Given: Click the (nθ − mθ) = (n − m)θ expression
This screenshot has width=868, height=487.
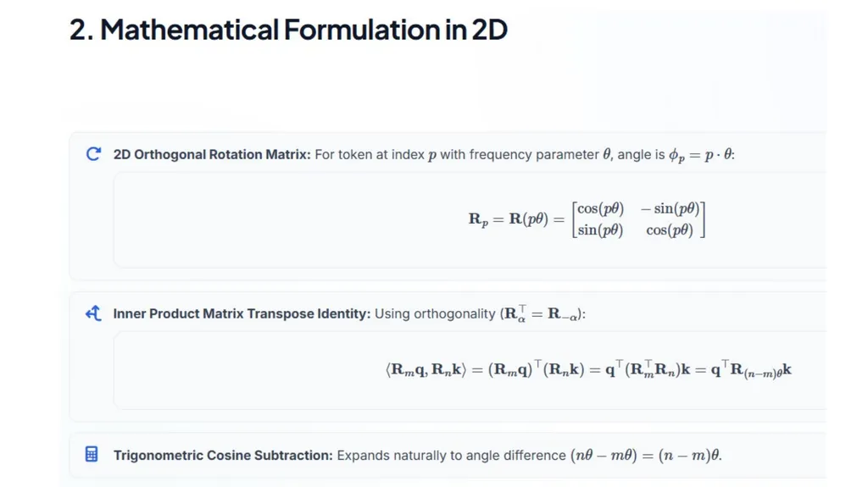Looking at the screenshot, I should click(x=645, y=456).
